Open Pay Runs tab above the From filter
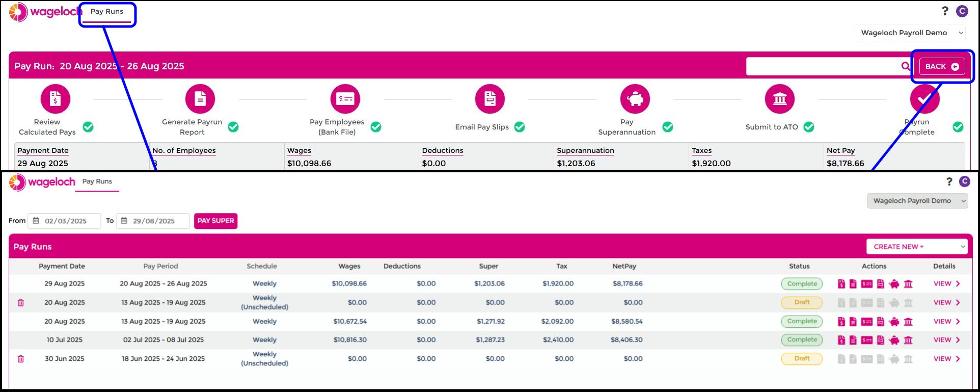 click(97, 182)
